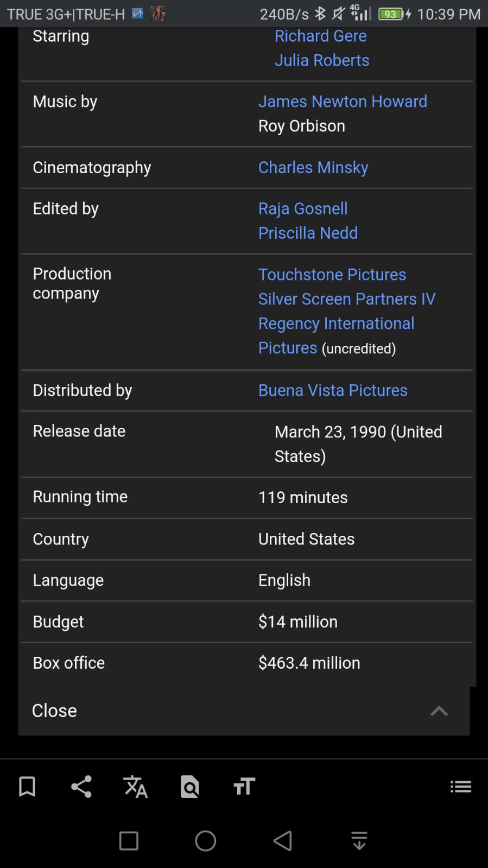
Task: Follow the James Newton Howard link
Action: 343,102
